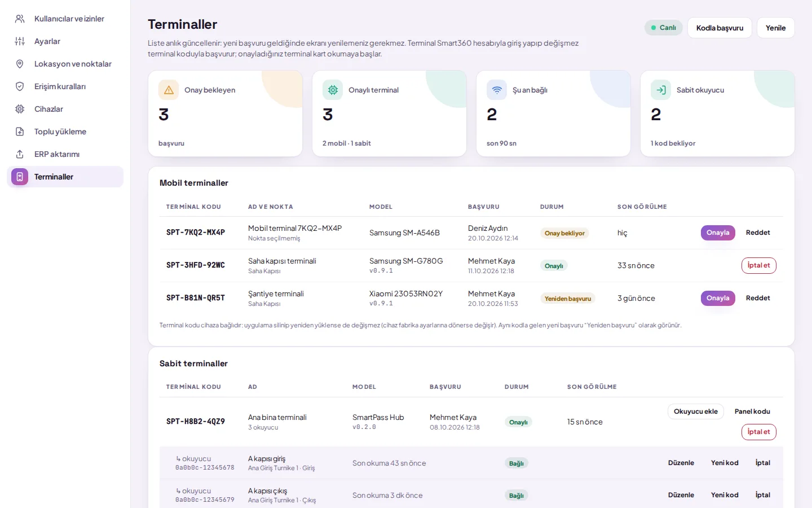Click Panel kodu for SPT-H8B2-4QZ9

pyautogui.click(x=752, y=411)
